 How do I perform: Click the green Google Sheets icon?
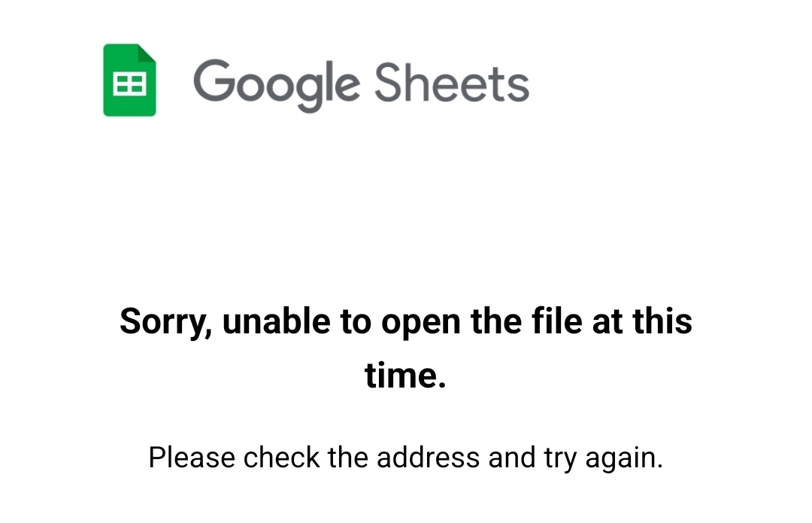coord(129,81)
